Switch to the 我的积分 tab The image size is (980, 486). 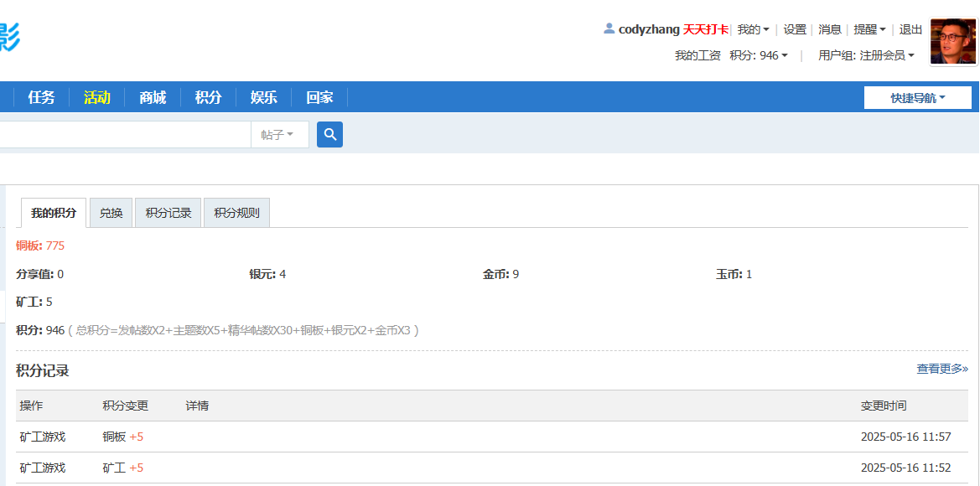(x=54, y=213)
